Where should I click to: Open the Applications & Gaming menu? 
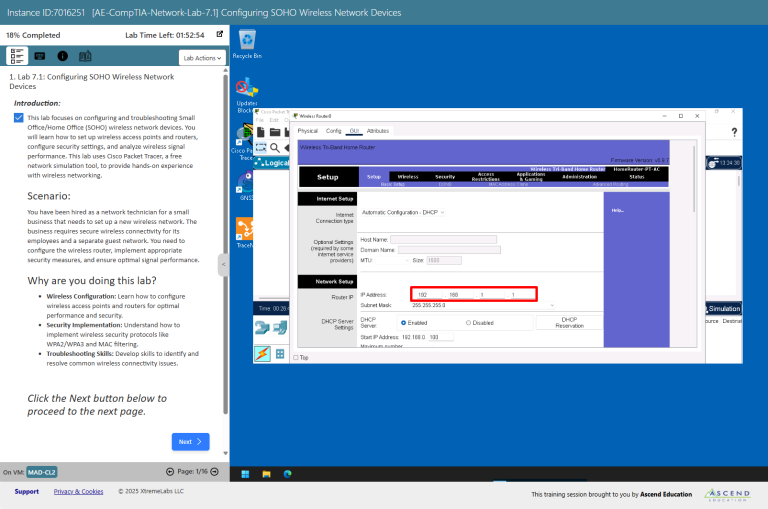[x=531, y=177]
